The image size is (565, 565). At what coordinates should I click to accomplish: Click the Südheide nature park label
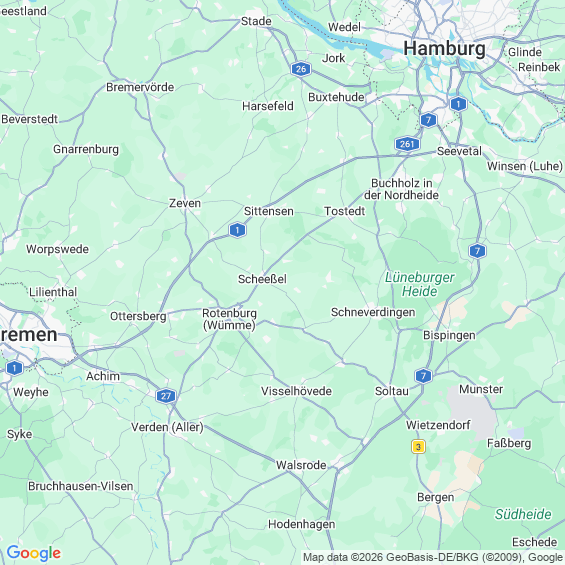pos(523,514)
